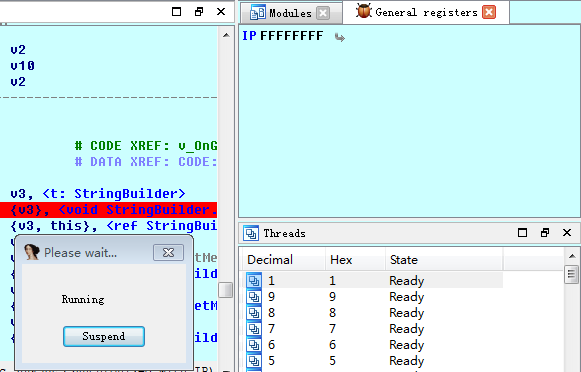The height and width of the screenshot is (372, 581).
Task: Click the Modules tab icon
Action: click(257, 13)
